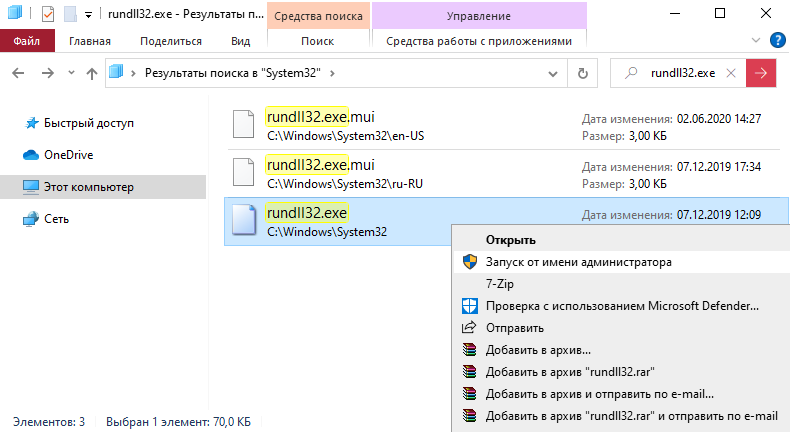Screen dimensions: 790x432
Task: Expand the chevron after the search results breadcrumb
Action: point(332,73)
